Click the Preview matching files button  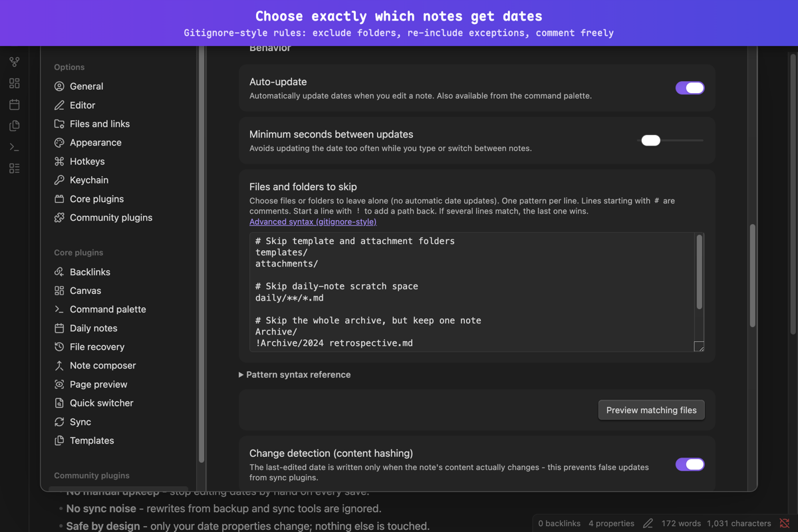(x=651, y=410)
